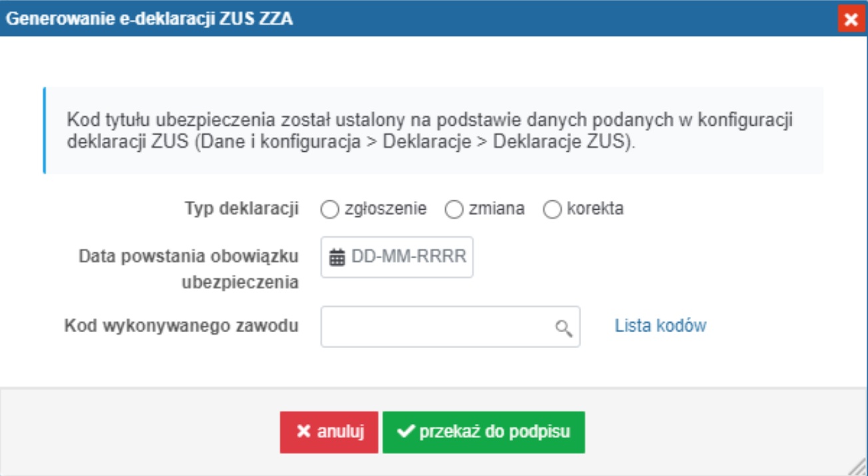This screenshot has height=476, width=868.
Task: Click the "Kod wykonywanego zawodu" label
Action: pos(181,326)
